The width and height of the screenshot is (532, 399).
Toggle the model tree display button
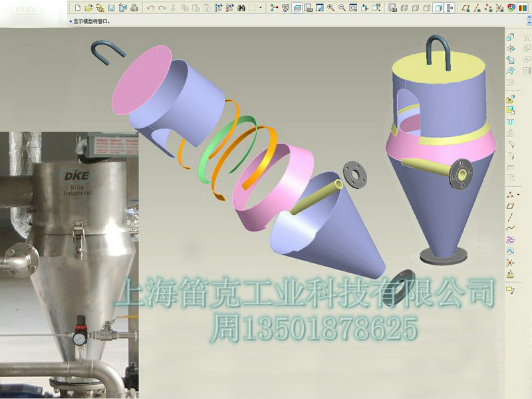tap(450, 8)
